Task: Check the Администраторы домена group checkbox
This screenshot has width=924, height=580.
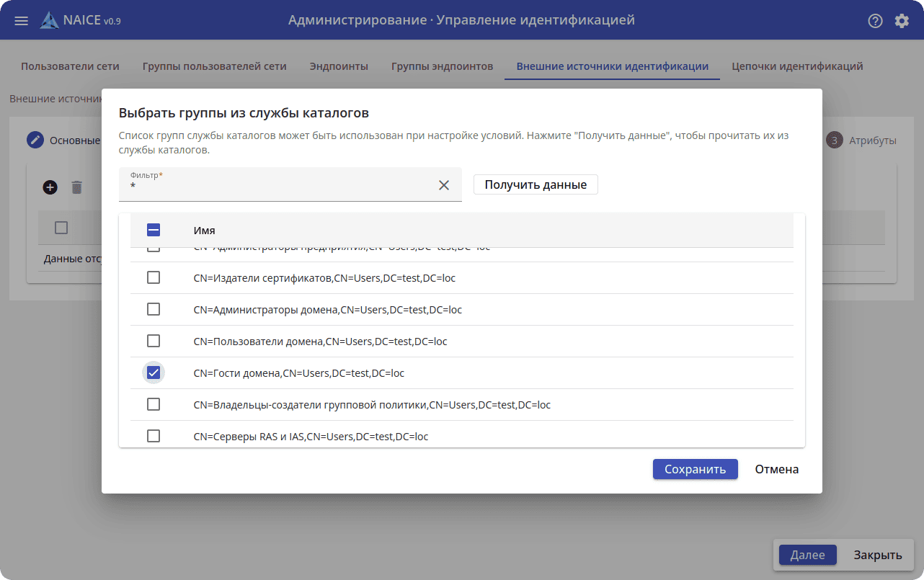Action: tap(154, 310)
